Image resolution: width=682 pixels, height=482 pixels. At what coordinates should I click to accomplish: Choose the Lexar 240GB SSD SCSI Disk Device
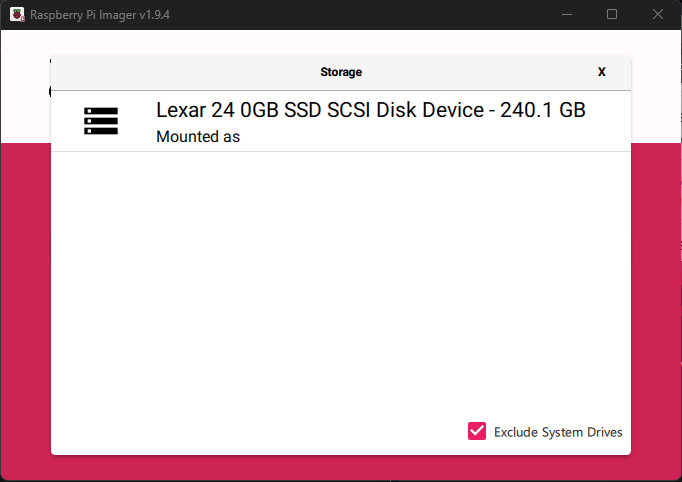(x=341, y=121)
